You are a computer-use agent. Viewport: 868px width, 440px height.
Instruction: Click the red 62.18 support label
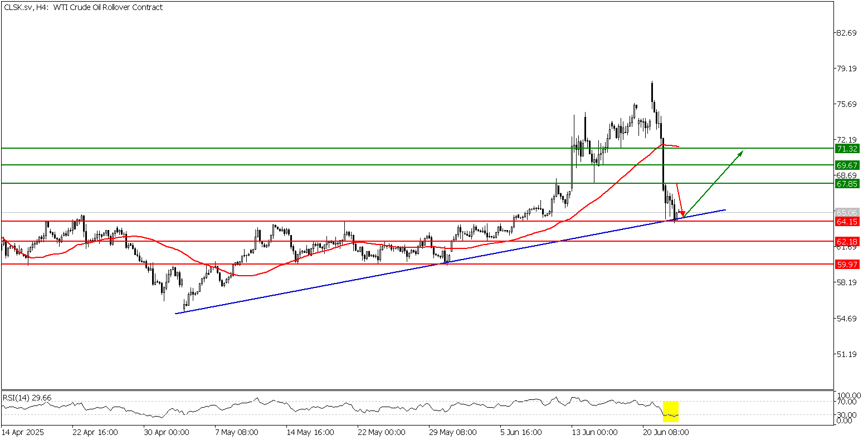tap(847, 242)
